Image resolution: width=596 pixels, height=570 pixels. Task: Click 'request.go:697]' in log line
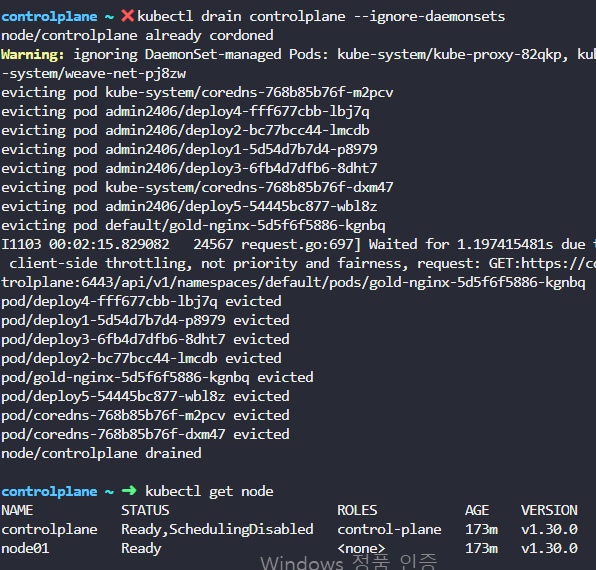tap(301, 245)
